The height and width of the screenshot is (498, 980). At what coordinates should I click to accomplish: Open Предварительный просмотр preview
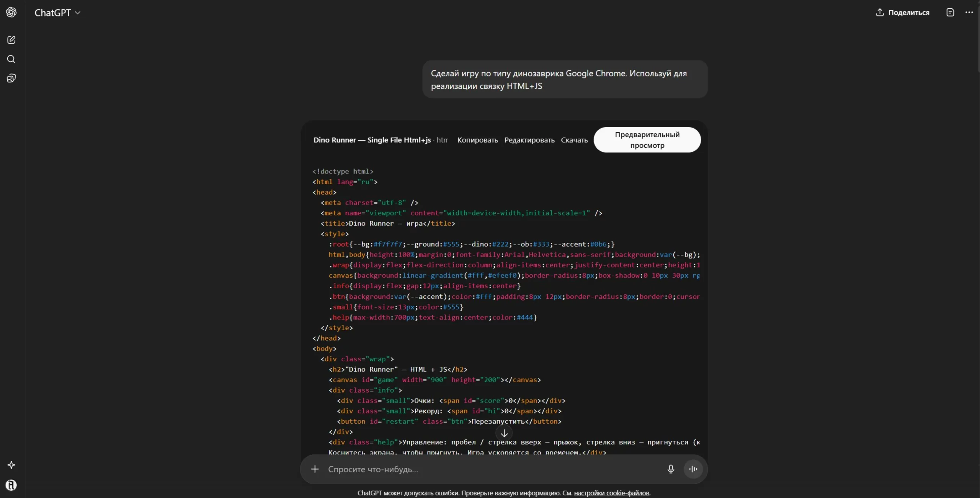click(647, 140)
